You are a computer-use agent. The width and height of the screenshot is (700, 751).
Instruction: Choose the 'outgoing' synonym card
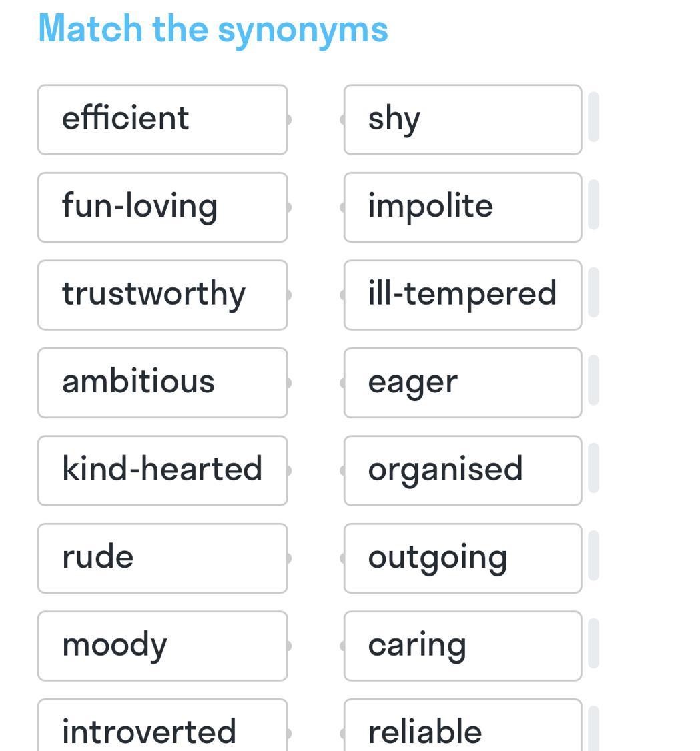click(x=463, y=558)
